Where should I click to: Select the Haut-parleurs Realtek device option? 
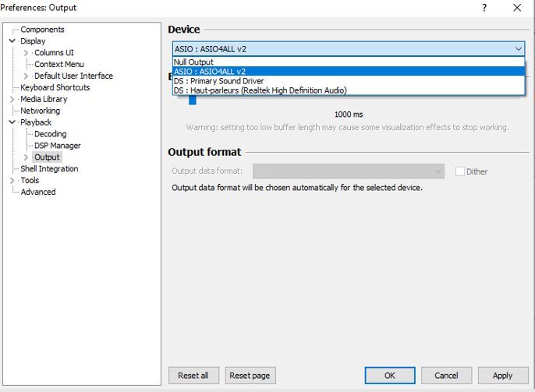260,90
